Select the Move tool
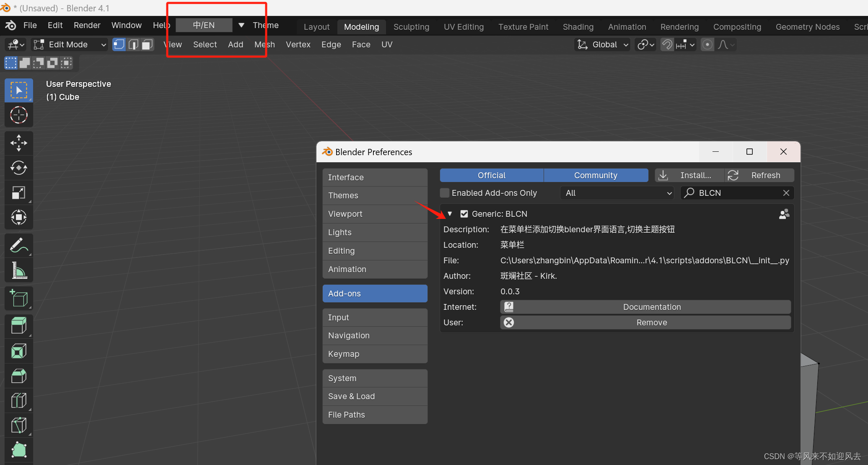Viewport: 868px width, 465px height. (x=19, y=143)
